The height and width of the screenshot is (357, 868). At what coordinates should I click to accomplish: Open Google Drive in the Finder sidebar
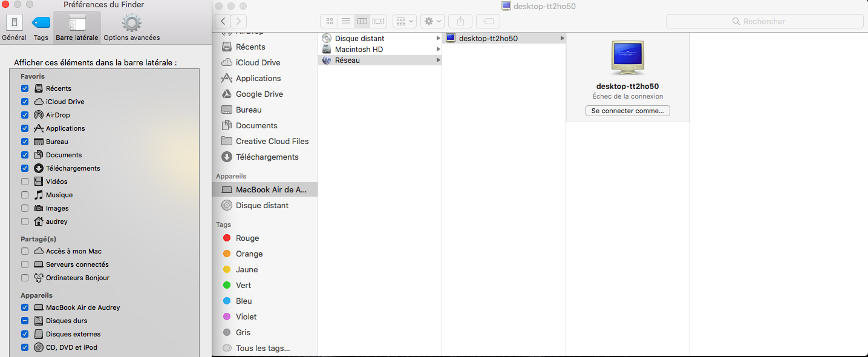[264, 94]
